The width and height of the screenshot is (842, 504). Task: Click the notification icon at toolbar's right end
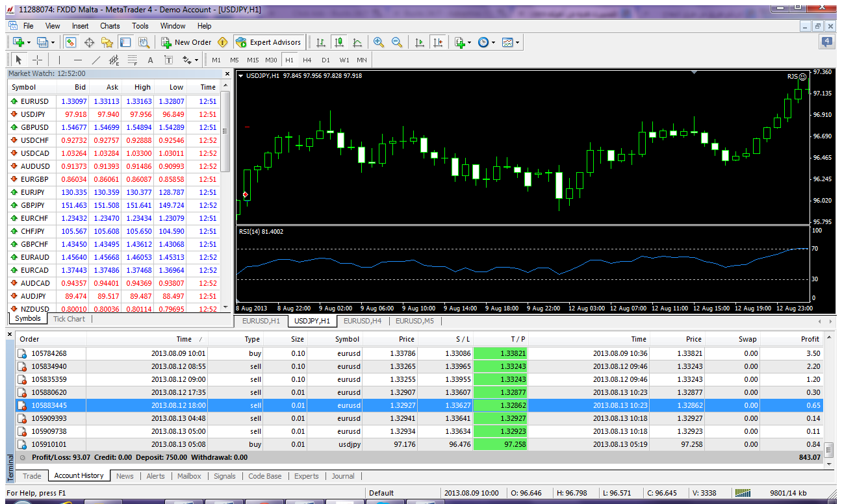click(827, 42)
